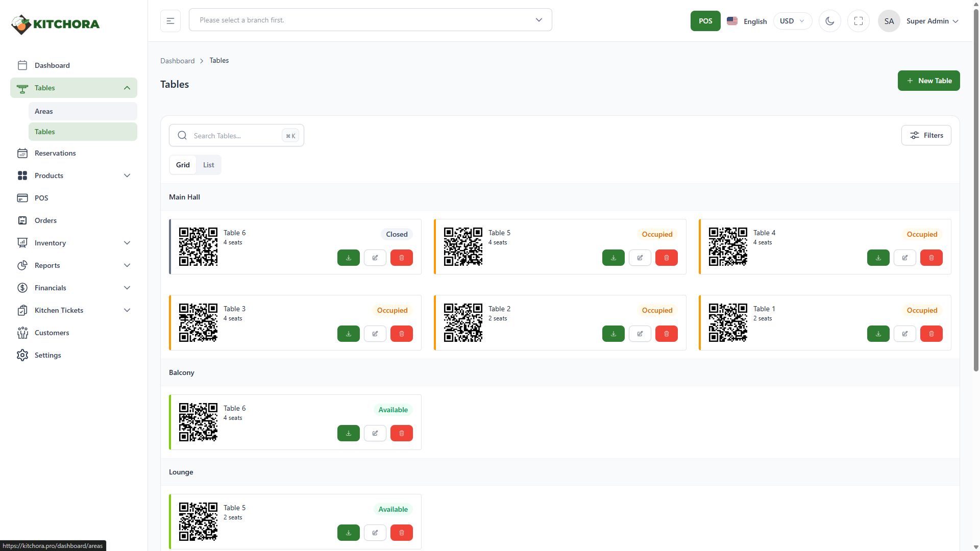Download QR code for Lounge Table 5

point(348,533)
